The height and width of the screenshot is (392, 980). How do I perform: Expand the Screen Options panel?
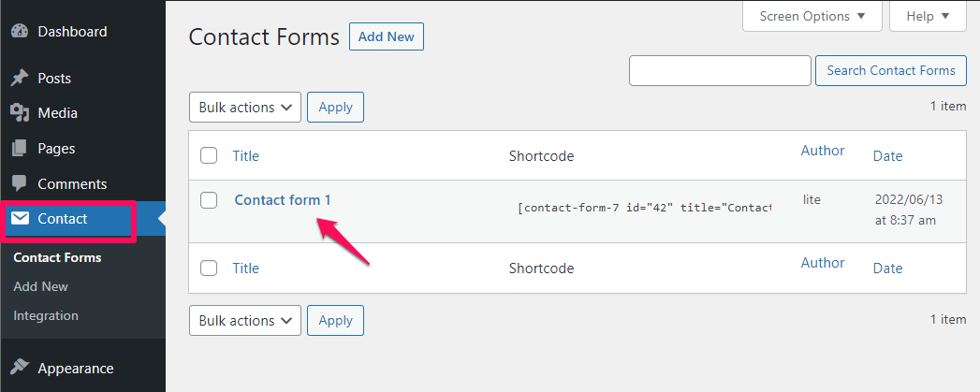point(812,16)
